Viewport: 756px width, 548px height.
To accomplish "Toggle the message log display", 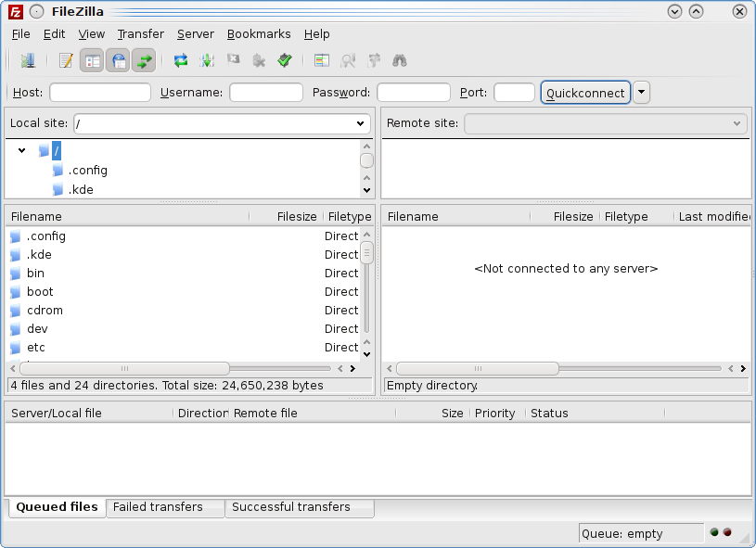I will click(x=66, y=61).
